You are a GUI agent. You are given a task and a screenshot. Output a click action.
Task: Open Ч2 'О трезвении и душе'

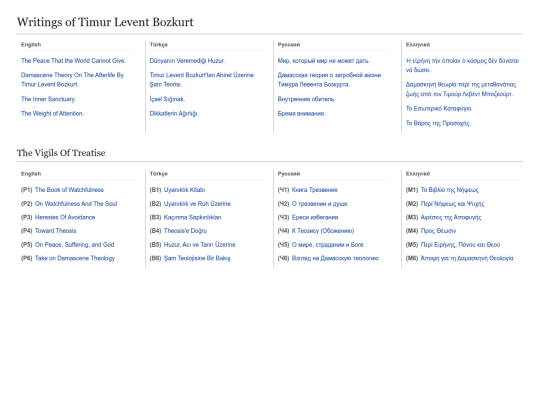pyautogui.click(x=320, y=204)
